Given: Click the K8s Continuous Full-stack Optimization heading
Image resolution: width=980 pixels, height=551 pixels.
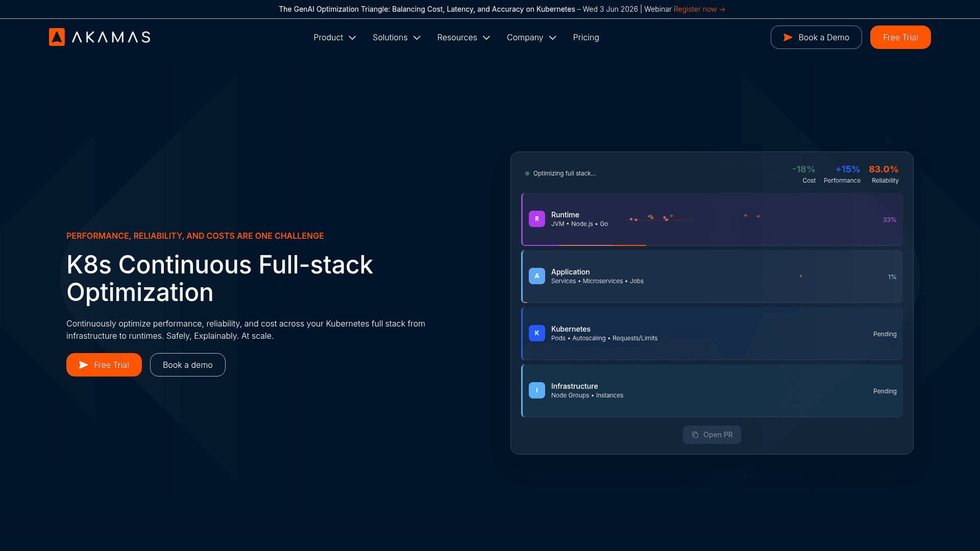Looking at the screenshot, I should 220,279.
